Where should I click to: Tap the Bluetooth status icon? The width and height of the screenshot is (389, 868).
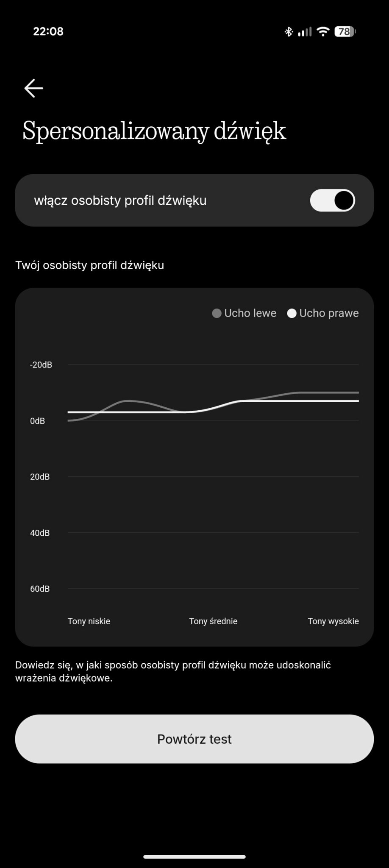pos(289,31)
